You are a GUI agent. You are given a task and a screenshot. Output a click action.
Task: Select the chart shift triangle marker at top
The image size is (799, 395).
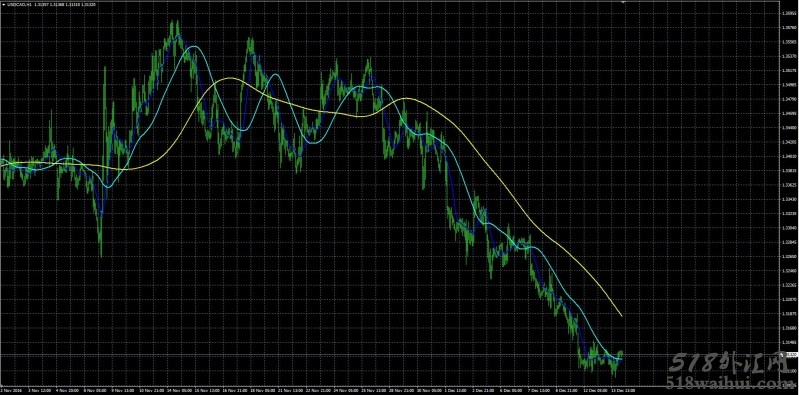tap(623, 3)
